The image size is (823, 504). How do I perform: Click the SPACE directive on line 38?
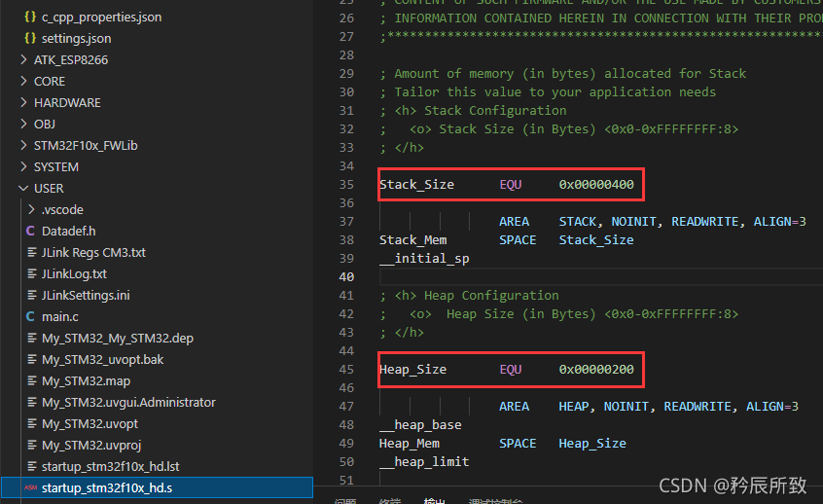519,240
